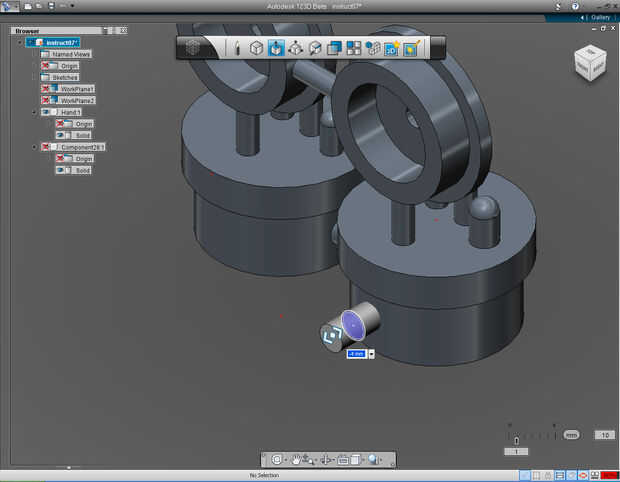The width and height of the screenshot is (620, 482).
Task: Open the Snap grouping cubes tool
Action: pos(372,48)
